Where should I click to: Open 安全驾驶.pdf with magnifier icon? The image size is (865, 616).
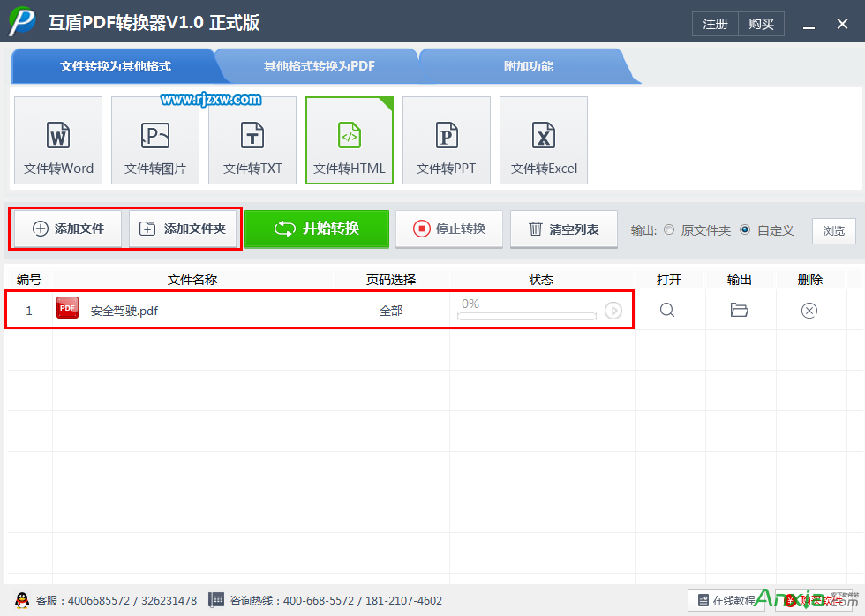667,310
